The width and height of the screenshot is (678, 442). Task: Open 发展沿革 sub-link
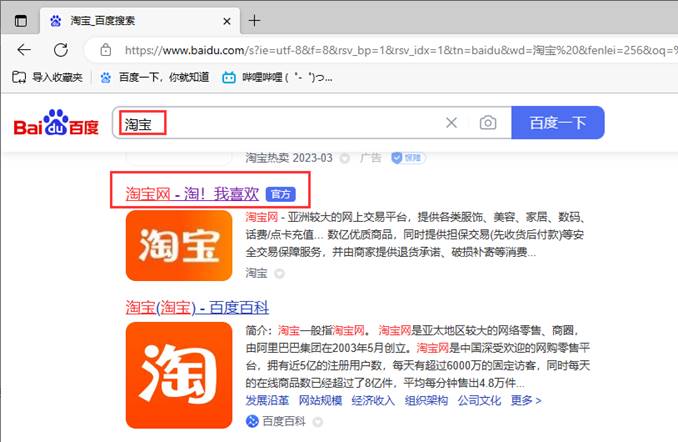point(268,400)
